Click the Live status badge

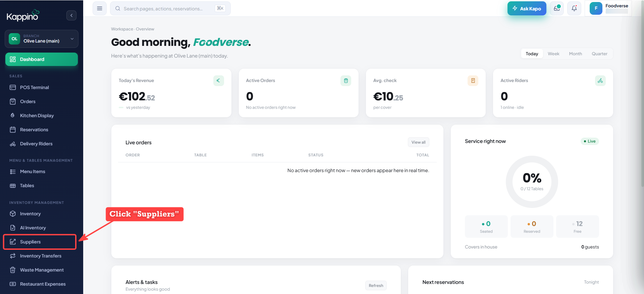[x=590, y=141]
